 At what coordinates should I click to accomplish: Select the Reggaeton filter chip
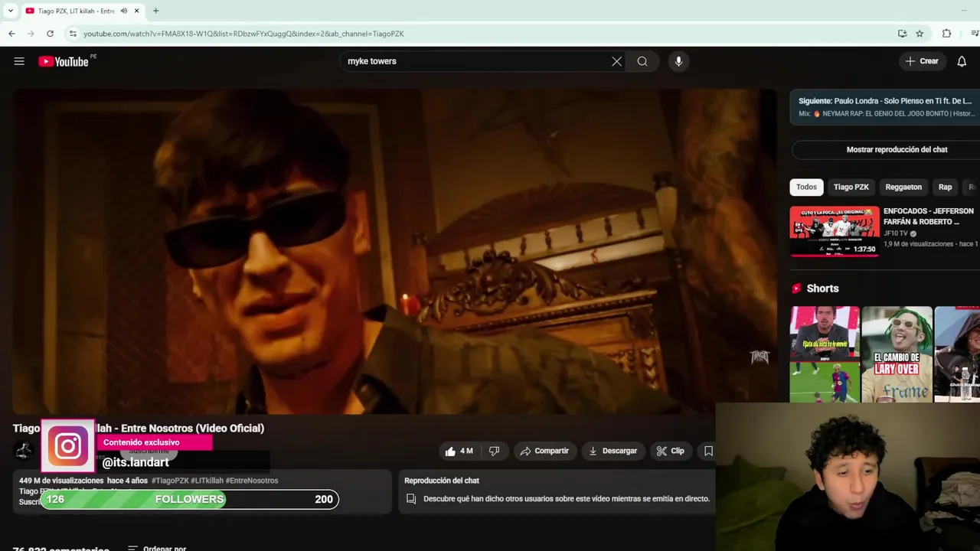pyautogui.click(x=903, y=187)
